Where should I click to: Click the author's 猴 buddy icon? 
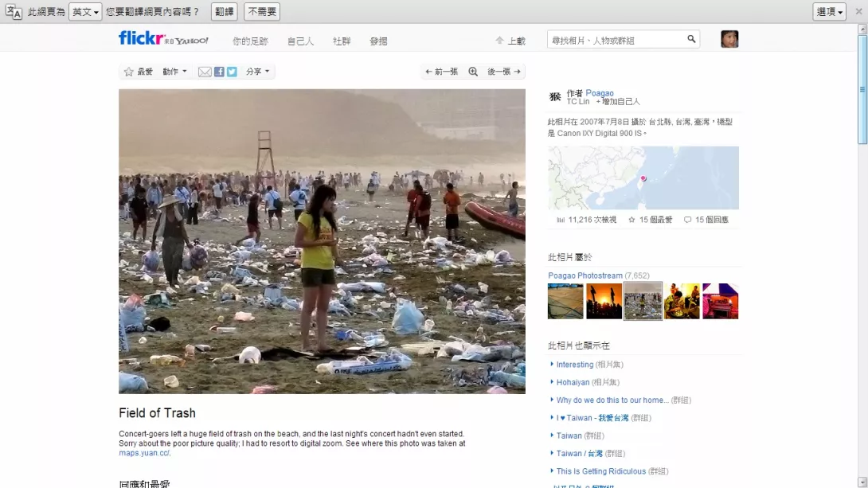pos(555,97)
